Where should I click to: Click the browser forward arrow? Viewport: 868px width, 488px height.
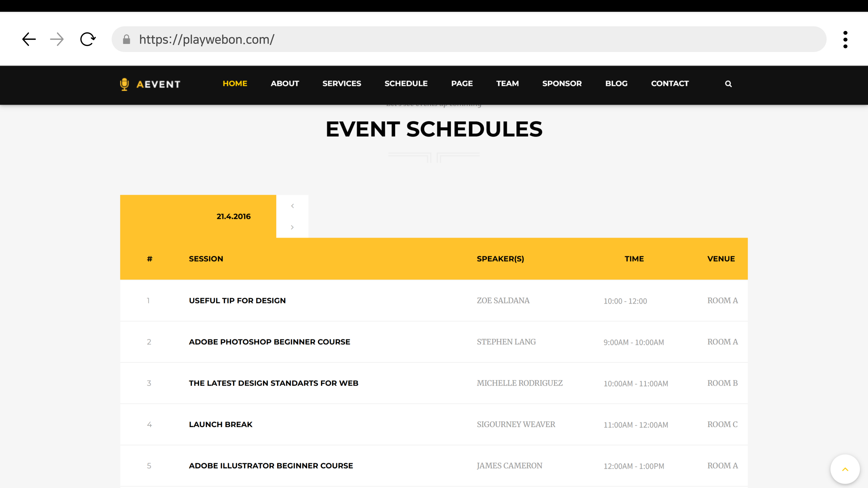tap(57, 39)
